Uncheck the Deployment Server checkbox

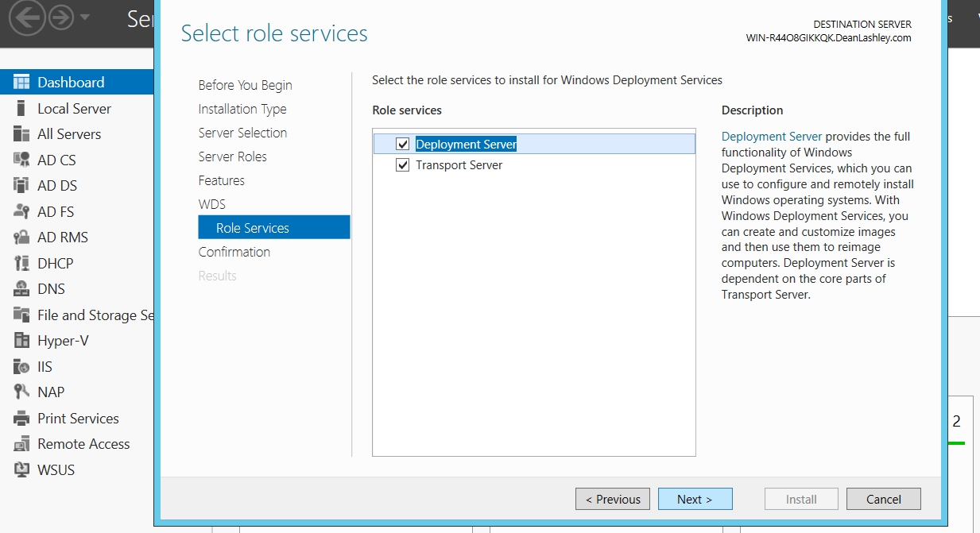point(403,144)
